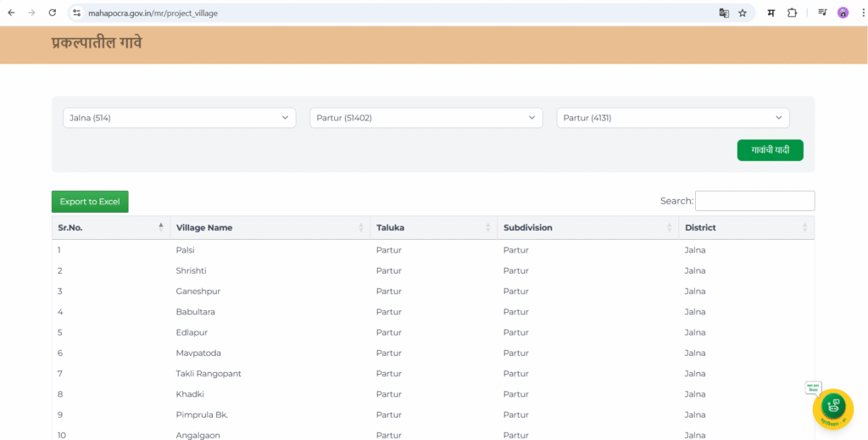Open the Partur (51402) subdivision dropdown

426,118
